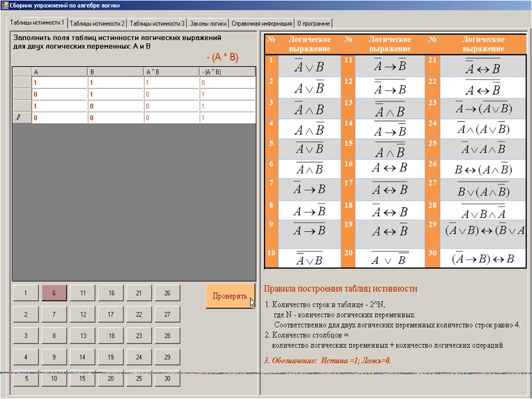
Task: Choose exercise button number 1
Action: tap(26, 293)
